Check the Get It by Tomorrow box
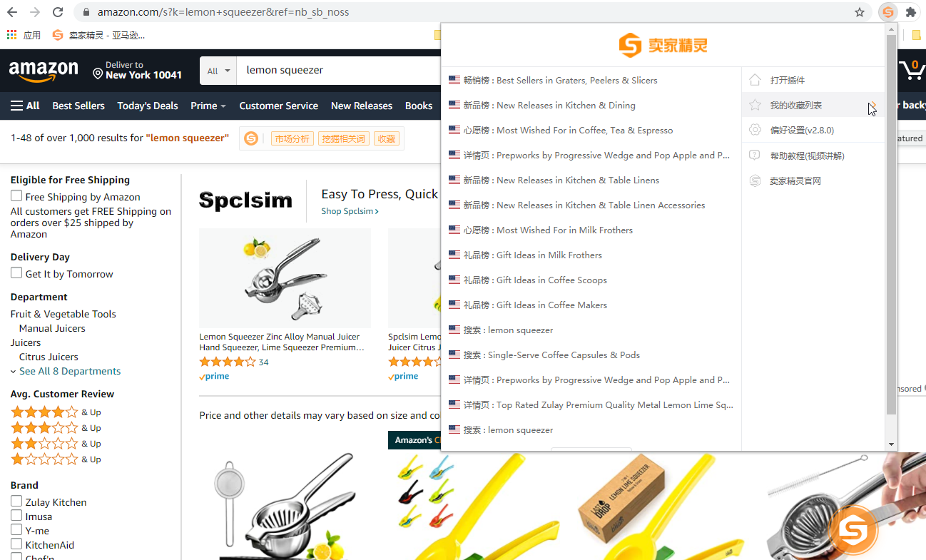The height and width of the screenshot is (560, 926). [x=16, y=273]
